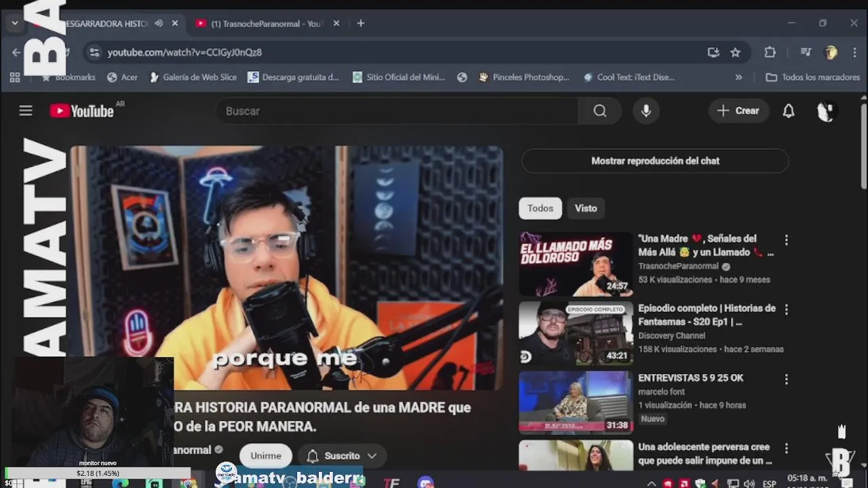Open the media controls icon in Chrome
The width and height of the screenshot is (868, 488).
click(806, 52)
